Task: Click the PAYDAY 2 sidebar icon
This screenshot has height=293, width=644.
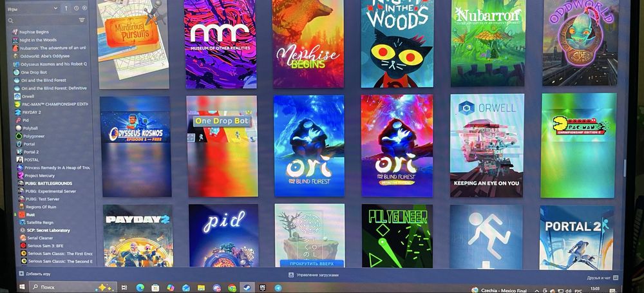Action: (18, 112)
